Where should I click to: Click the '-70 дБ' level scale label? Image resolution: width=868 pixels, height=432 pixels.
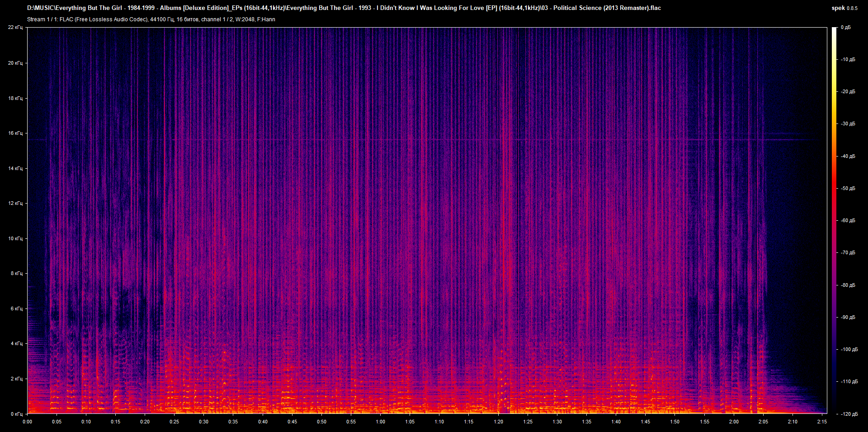(x=848, y=253)
